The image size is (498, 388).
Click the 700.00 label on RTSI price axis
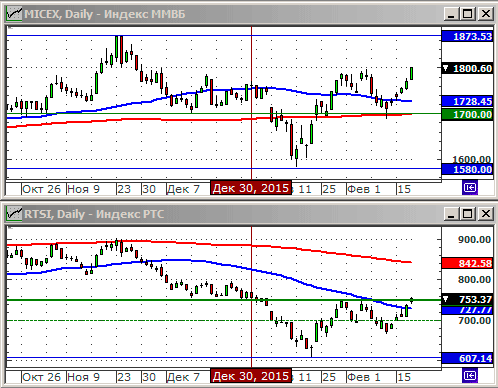point(474,320)
